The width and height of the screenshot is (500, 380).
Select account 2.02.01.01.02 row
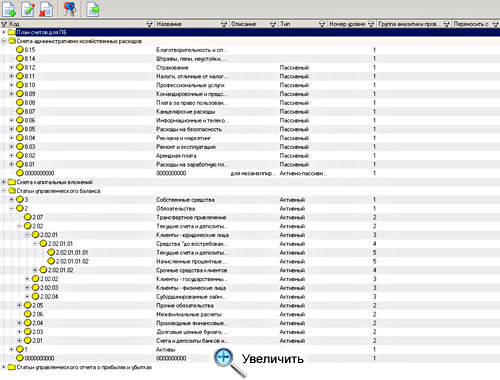250,261
